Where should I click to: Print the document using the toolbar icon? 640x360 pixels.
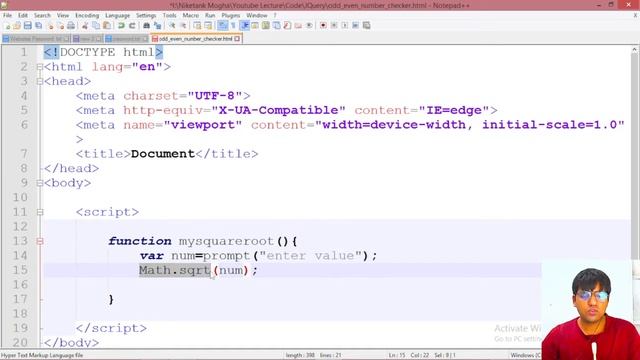click(71, 26)
